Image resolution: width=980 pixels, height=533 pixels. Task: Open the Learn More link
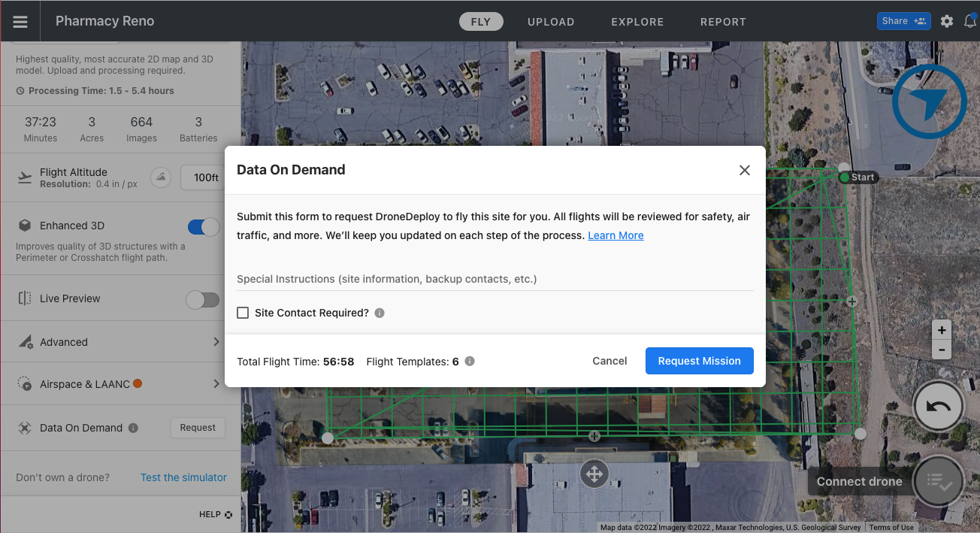click(616, 235)
